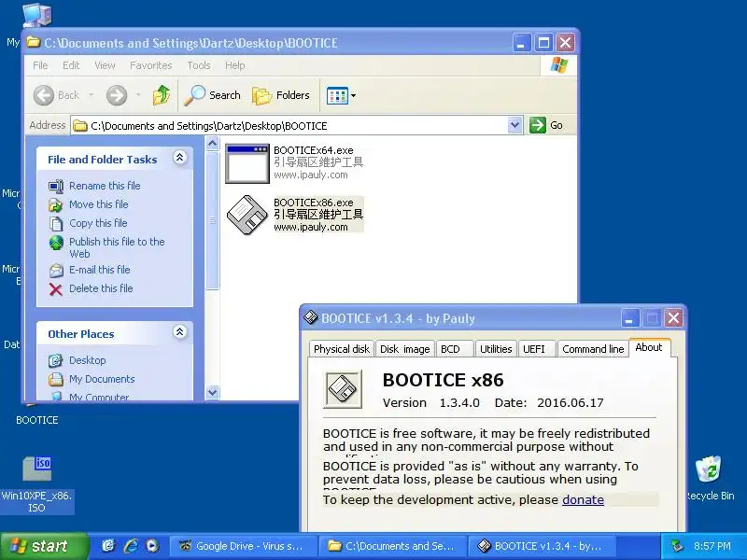Switch to the Physical disk tab
Image resolution: width=747 pixels, height=560 pixels.
(x=342, y=349)
